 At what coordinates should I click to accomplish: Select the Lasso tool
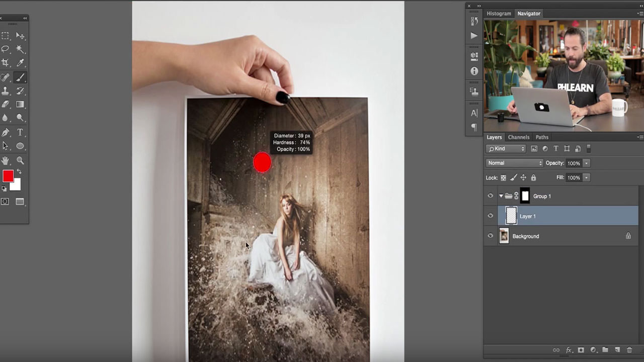coord(5,49)
